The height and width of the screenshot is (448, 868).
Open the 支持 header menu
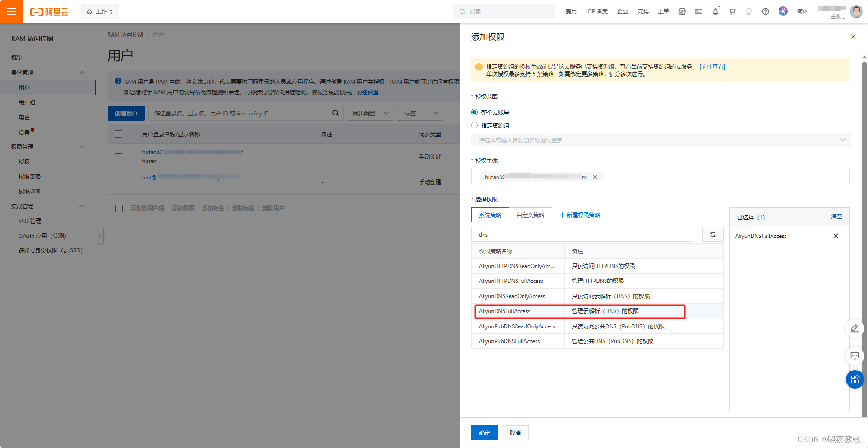click(x=643, y=12)
